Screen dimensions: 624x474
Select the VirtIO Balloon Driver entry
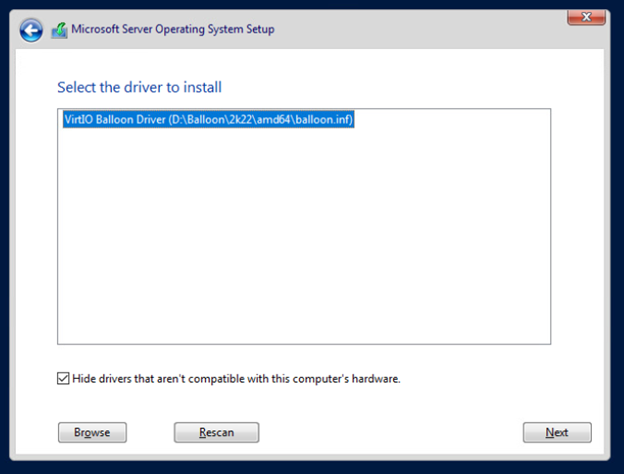coord(209,119)
